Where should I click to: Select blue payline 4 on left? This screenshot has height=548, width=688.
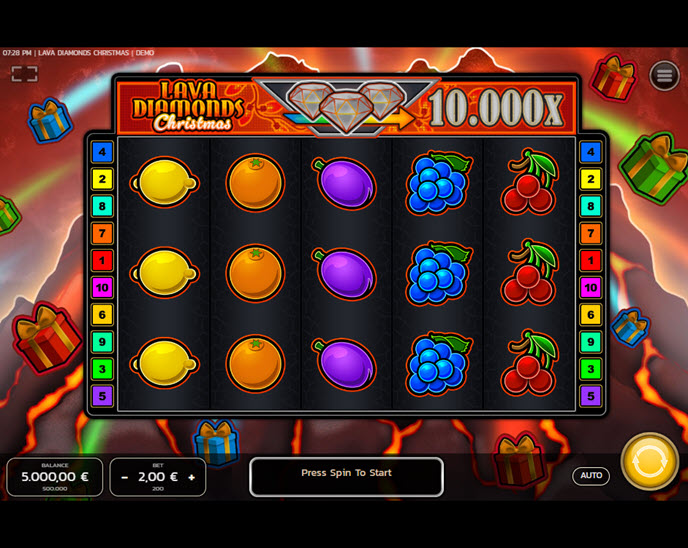(102, 152)
